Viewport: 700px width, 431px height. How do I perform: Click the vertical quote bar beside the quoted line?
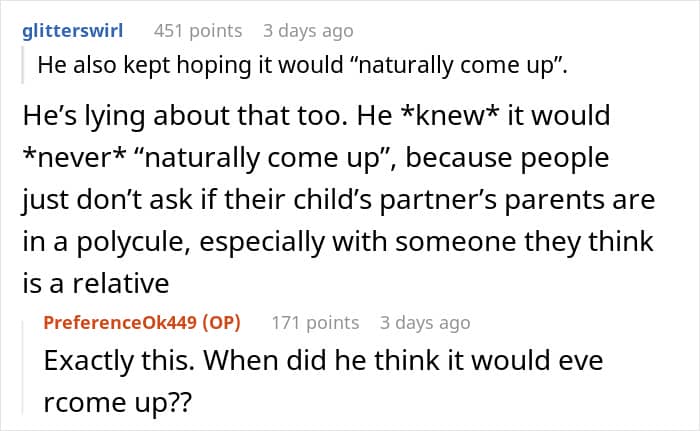[23, 66]
